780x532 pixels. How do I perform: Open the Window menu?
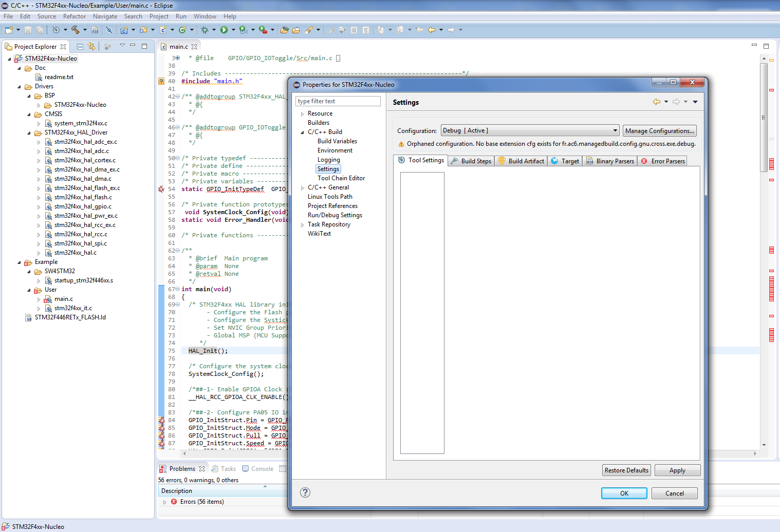pos(205,16)
